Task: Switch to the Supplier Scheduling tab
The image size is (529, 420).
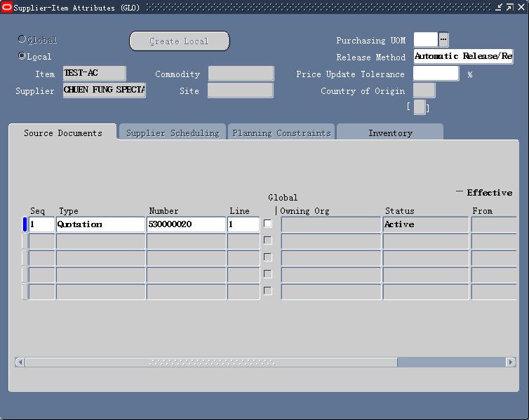Action: click(x=173, y=133)
